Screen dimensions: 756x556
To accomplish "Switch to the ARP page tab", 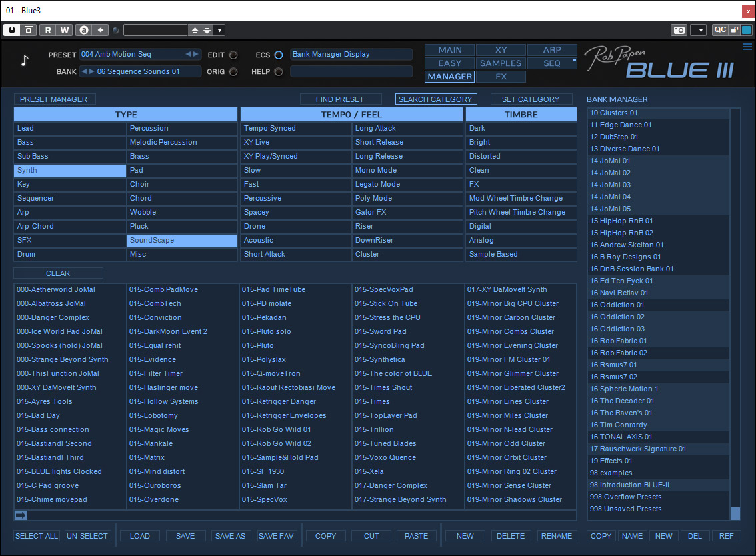I will tap(551, 50).
